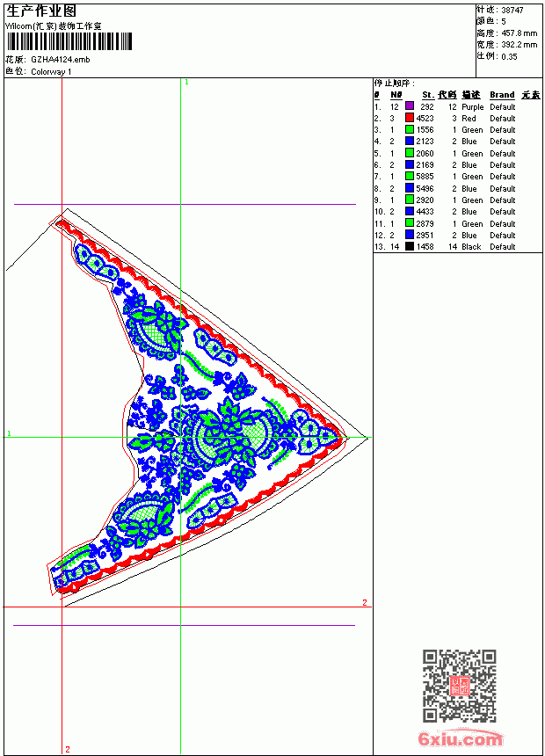Image resolution: width=545 pixels, height=756 pixels.
Task: Click the Brand column header
Action: [x=502, y=95]
